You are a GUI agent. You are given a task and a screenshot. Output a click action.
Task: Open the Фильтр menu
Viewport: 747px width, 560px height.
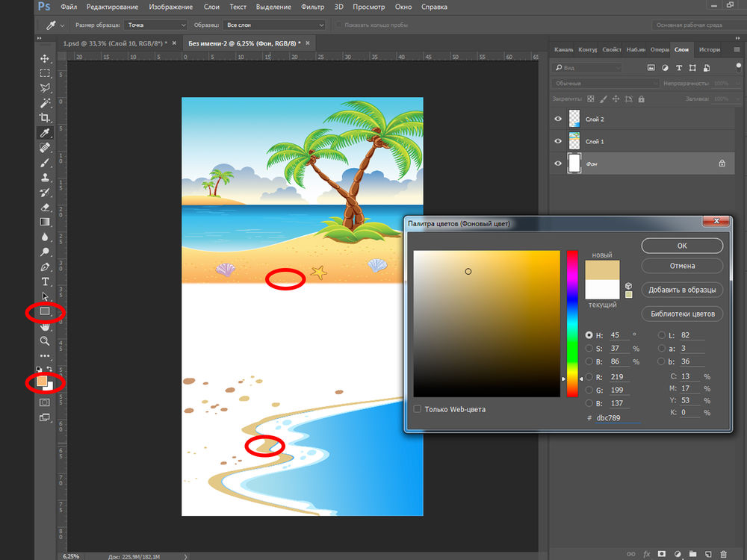(312, 7)
